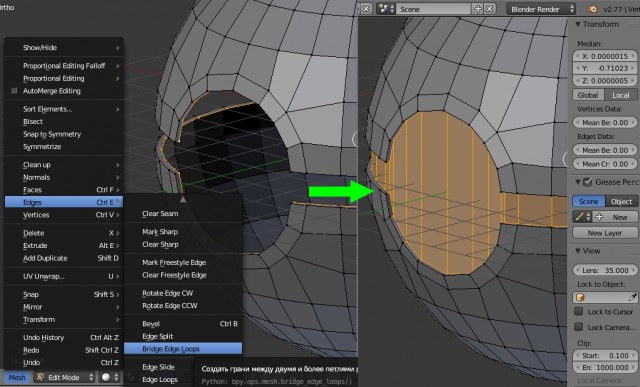Expand the Show/Hide submenu
Viewport: 640px width, 387px height.
[64, 48]
